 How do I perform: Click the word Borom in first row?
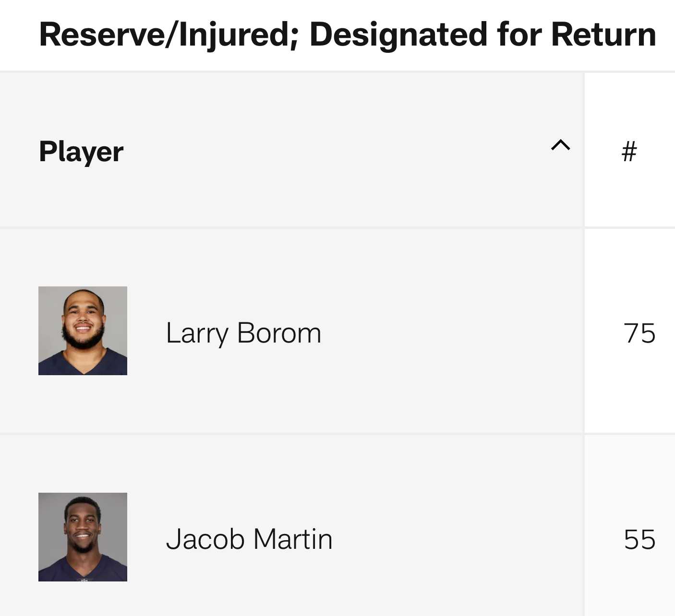click(x=279, y=333)
